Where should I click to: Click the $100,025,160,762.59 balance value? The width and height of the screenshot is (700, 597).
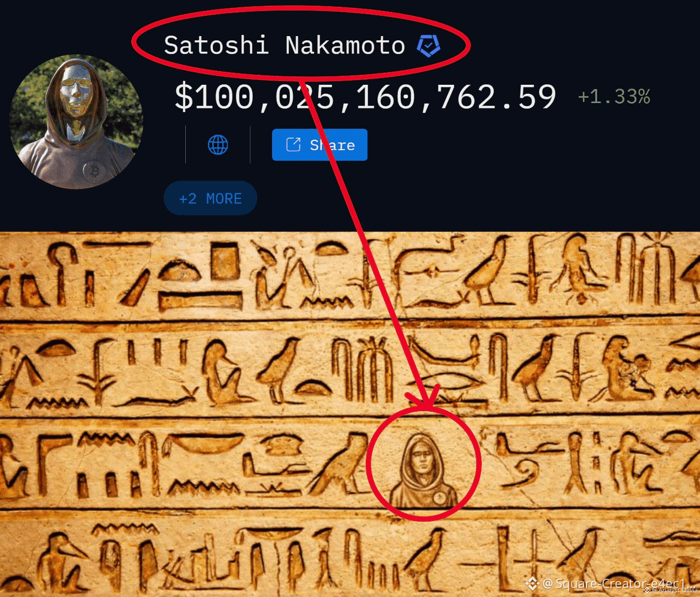point(365,97)
